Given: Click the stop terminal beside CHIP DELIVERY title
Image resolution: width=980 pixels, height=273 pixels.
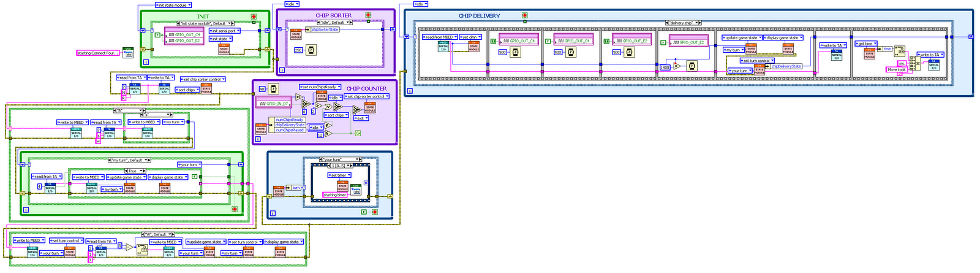Looking at the screenshot, I should pos(525,15).
